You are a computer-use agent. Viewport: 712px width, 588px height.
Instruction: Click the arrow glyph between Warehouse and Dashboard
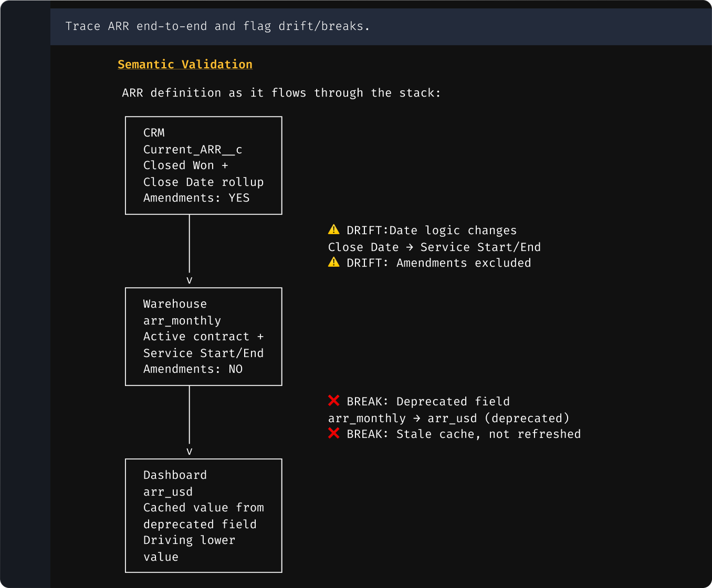pyautogui.click(x=189, y=451)
